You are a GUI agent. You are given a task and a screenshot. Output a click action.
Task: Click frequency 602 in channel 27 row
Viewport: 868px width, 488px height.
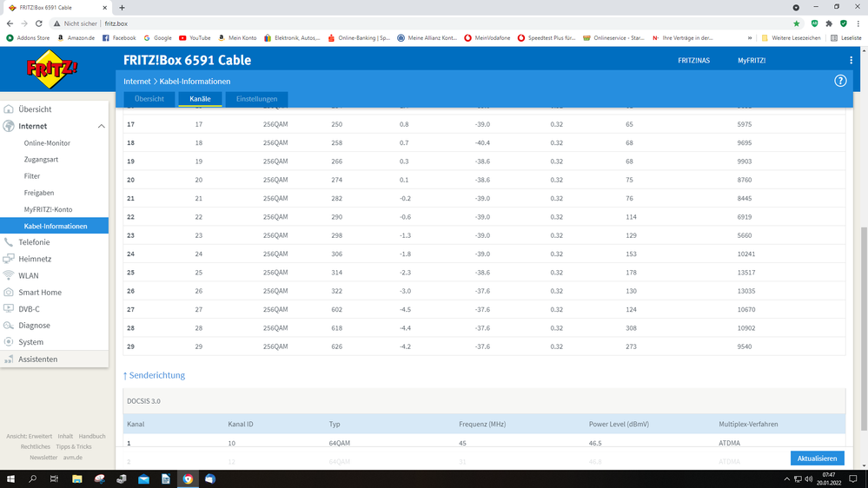pyautogui.click(x=336, y=309)
